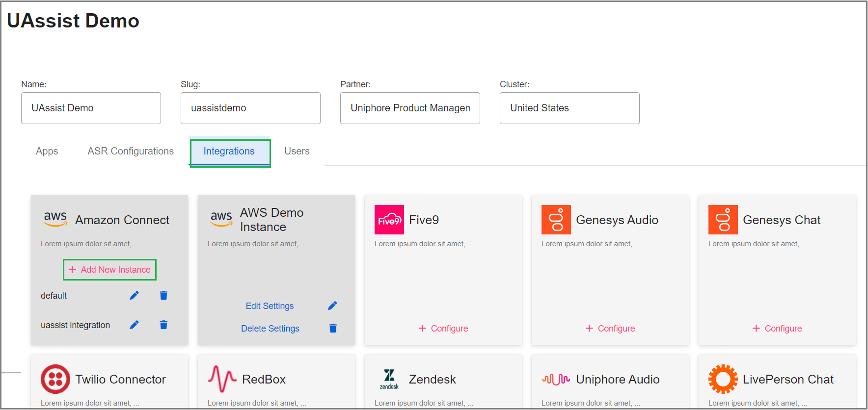Click pencil icon beside Edit Settings

coord(332,306)
